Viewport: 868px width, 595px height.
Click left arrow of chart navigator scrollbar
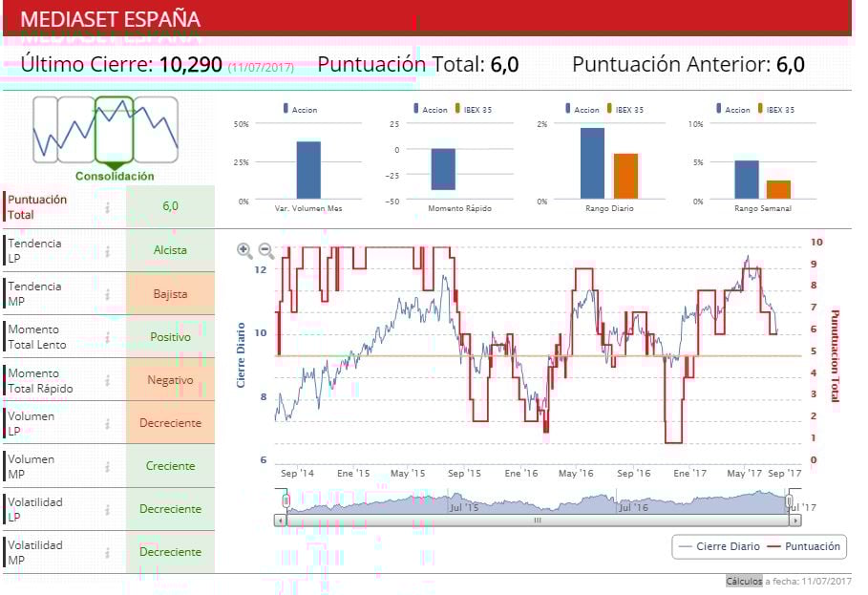280,521
